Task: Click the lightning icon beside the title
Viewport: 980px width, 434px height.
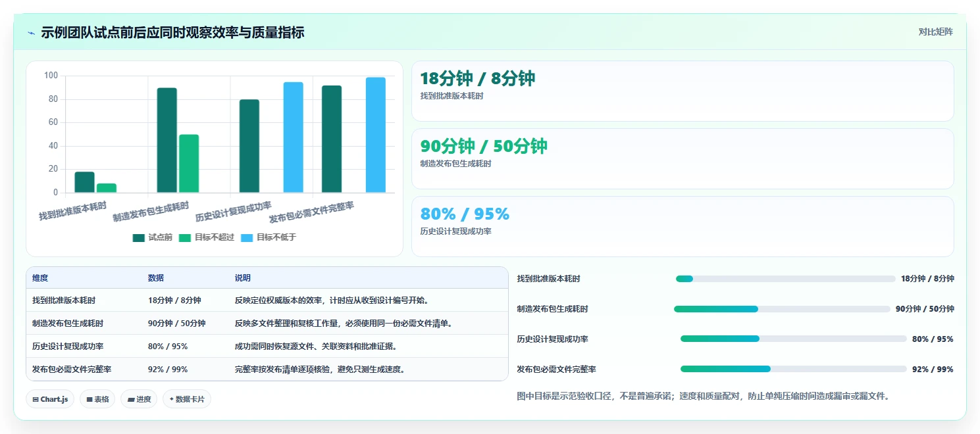Action: pyautogui.click(x=31, y=33)
